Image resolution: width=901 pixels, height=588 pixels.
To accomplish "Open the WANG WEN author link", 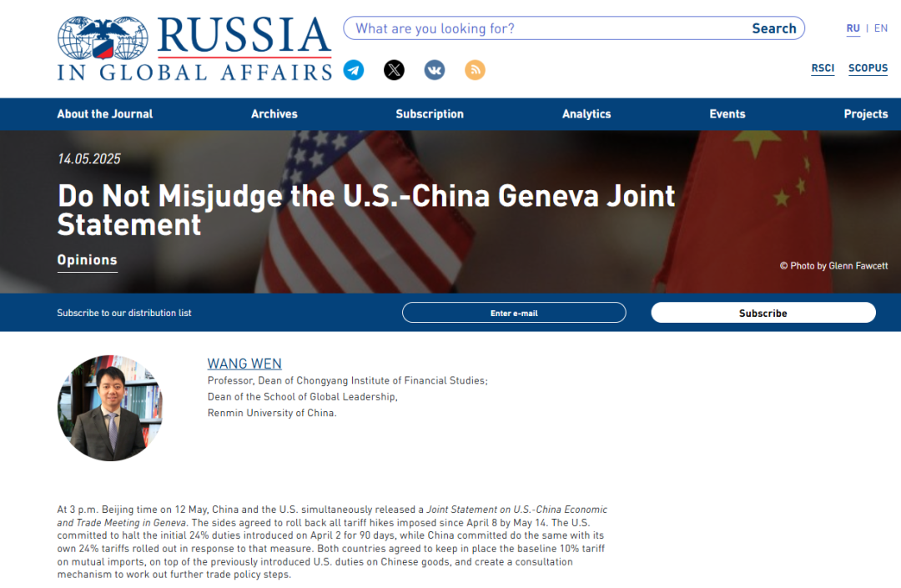I will [x=244, y=364].
